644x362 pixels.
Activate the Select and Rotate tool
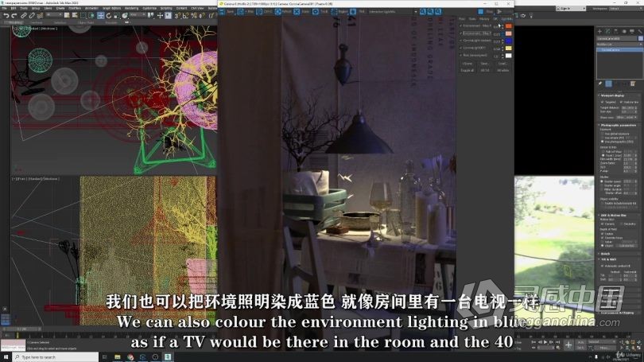109,16
